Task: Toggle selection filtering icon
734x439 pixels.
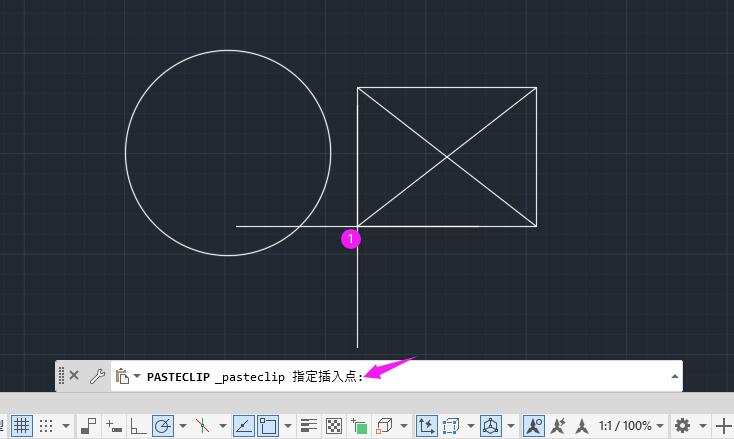Action: coord(451,425)
